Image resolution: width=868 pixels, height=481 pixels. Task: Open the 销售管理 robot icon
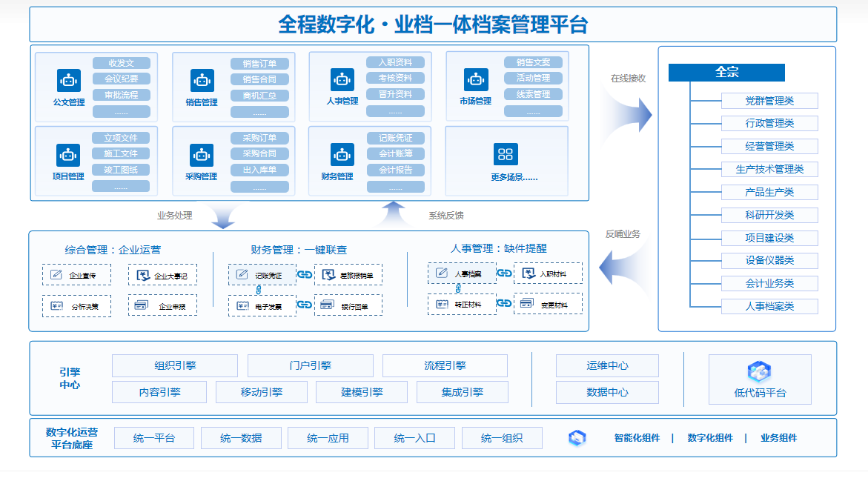pyautogui.click(x=202, y=80)
